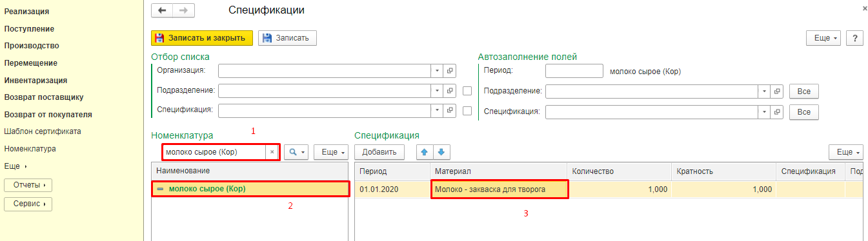Click Все button next to autofill Спецификация
The image size is (868, 241).
803,112
